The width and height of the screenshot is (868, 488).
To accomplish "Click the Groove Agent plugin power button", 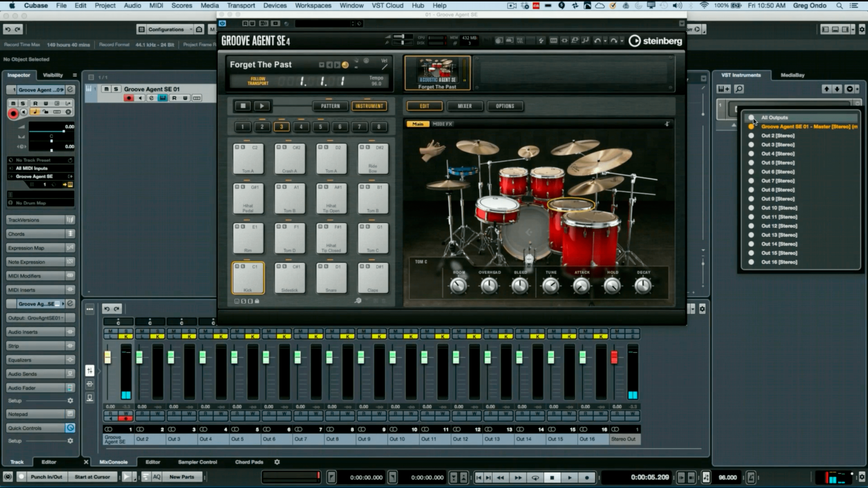I will coord(222,23).
